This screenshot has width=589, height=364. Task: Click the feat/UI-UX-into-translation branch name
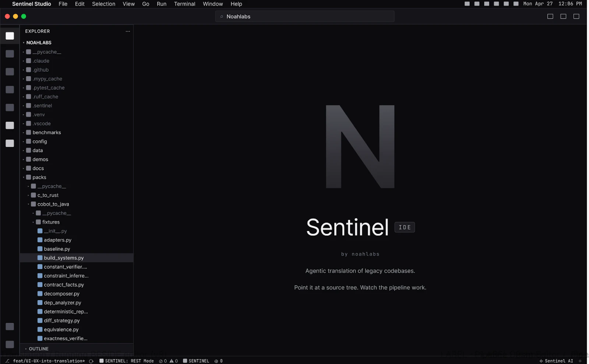point(49,361)
